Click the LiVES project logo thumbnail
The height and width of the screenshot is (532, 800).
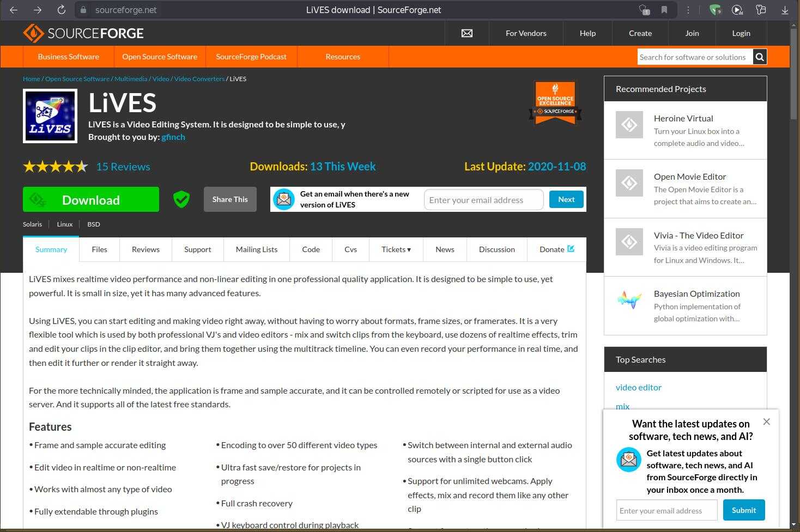point(50,116)
